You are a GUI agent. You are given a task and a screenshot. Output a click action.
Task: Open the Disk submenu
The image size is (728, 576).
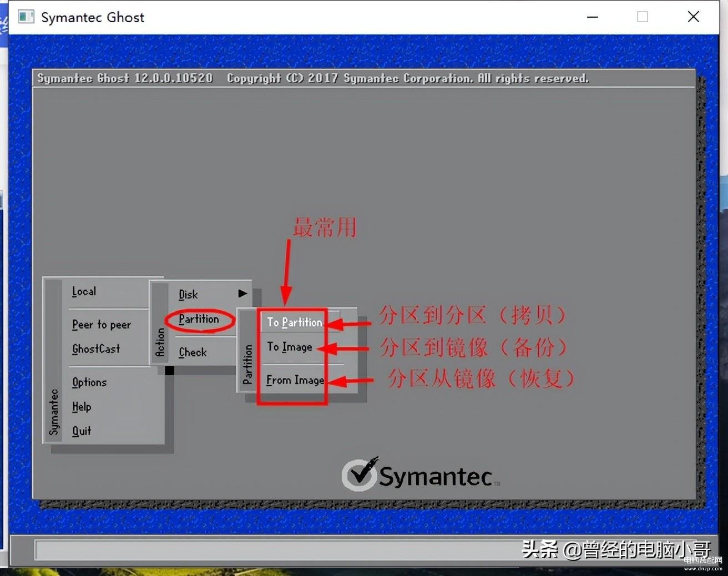click(188, 295)
